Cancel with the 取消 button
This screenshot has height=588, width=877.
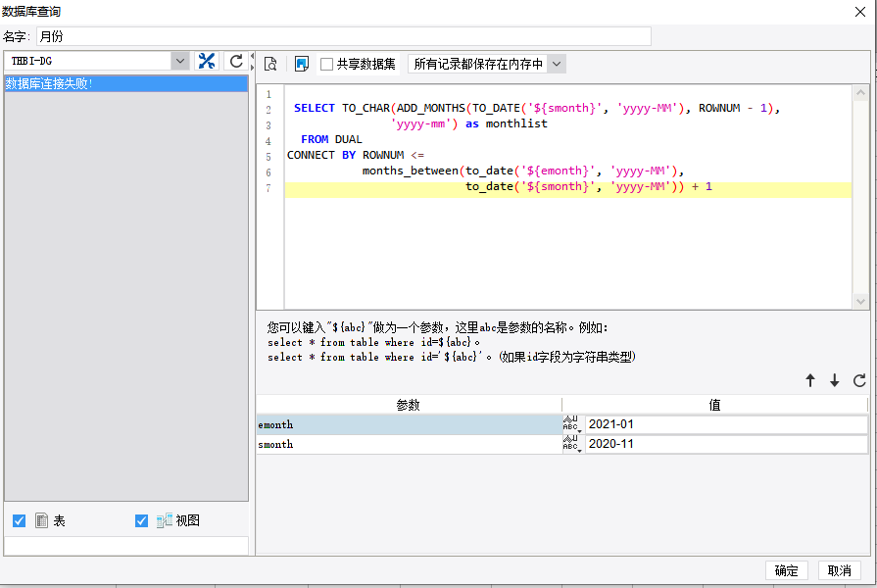coord(839,570)
